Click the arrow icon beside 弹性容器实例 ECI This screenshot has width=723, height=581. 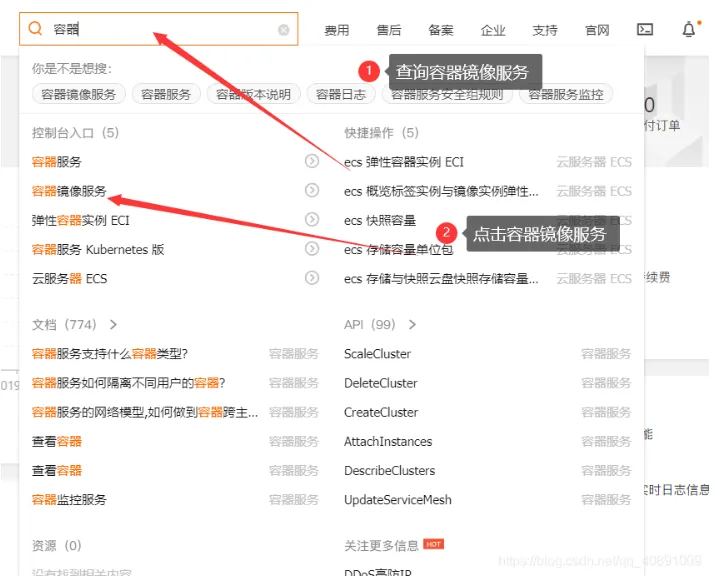coord(312,219)
